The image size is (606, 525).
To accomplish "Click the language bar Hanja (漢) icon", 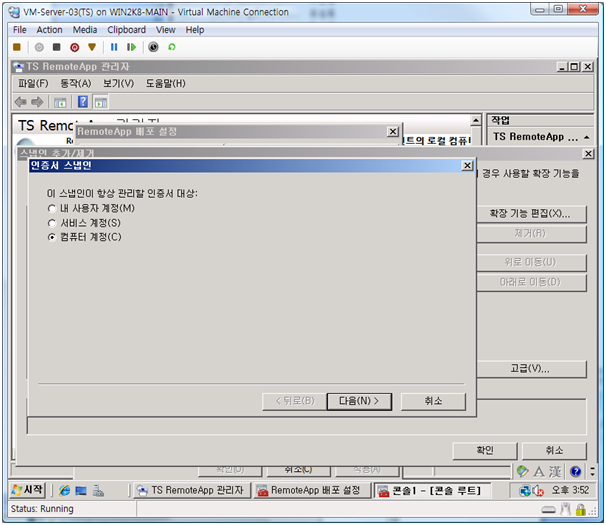I will click(x=555, y=472).
